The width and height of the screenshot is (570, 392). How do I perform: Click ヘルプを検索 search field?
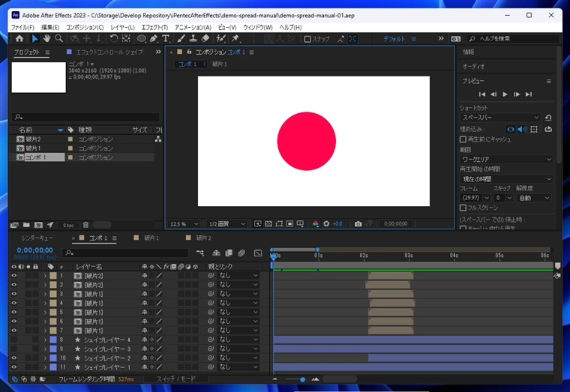514,38
